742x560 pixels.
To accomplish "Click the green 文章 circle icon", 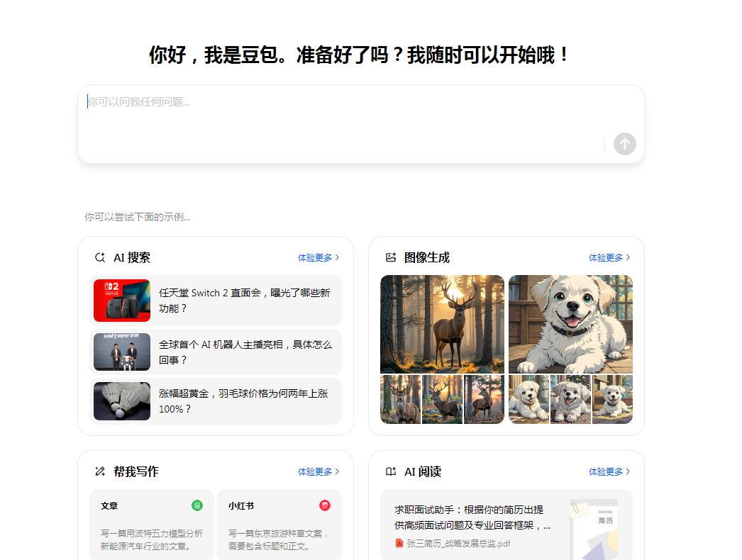I will pos(196,505).
